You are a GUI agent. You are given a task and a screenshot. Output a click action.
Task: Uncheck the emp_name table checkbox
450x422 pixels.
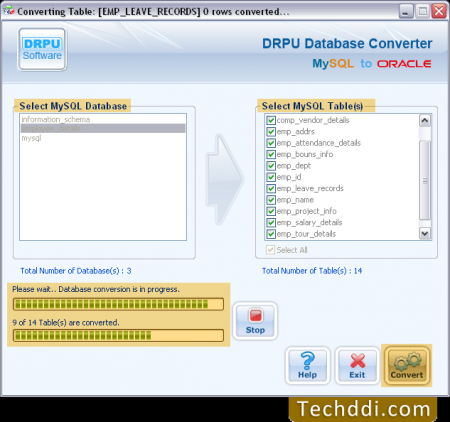coord(271,200)
